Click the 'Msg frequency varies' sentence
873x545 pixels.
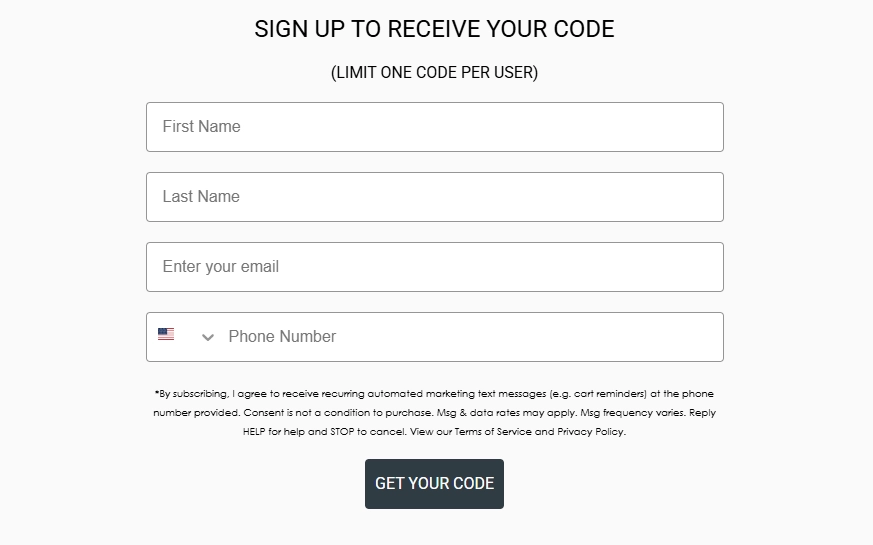[x=632, y=413]
